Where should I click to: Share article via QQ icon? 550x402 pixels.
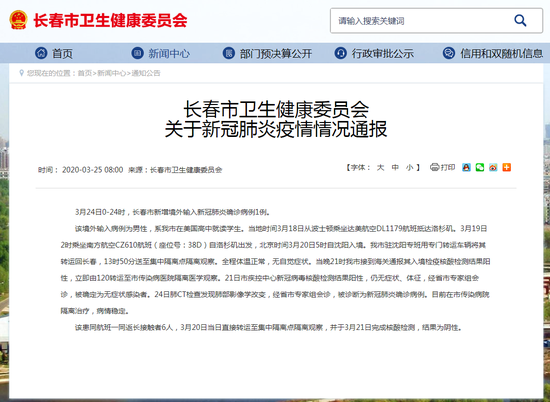466,167
